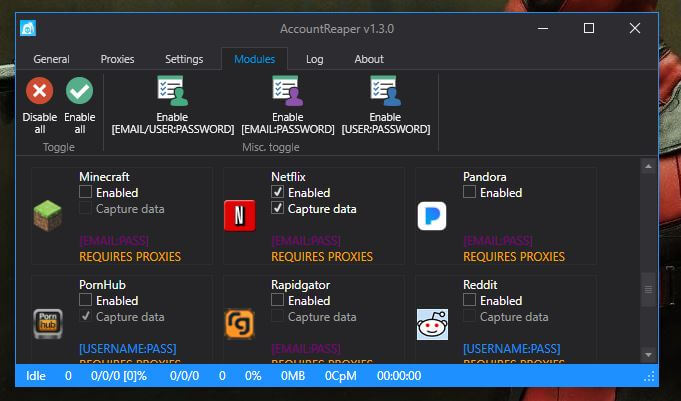Click the 0MB status bar value
Screen dimensions: 681x401
[293, 376]
